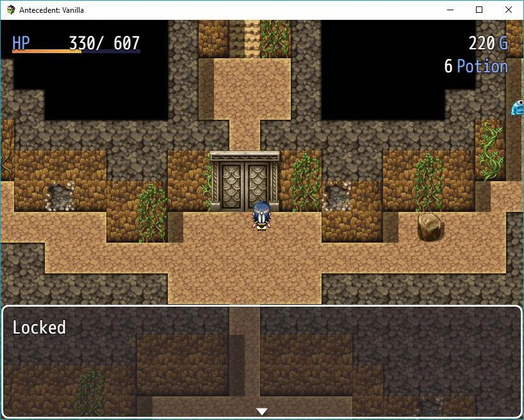Click the curly green vine plant at right
This screenshot has height=420, width=524.
491,151
